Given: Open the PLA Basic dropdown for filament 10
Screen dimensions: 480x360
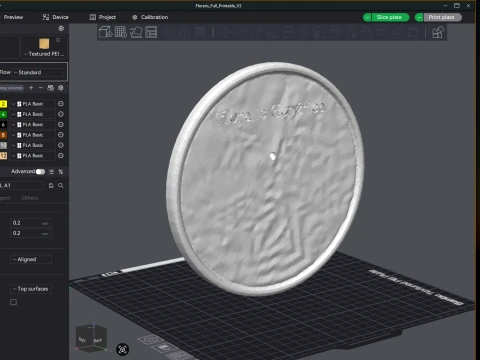Looking at the screenshot, I should click(32, 145).
